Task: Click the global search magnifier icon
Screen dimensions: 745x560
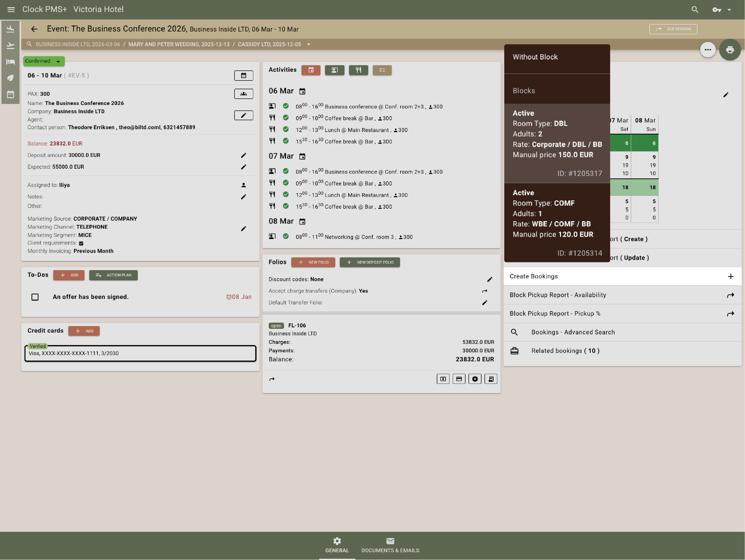Action: click(694, 9)
